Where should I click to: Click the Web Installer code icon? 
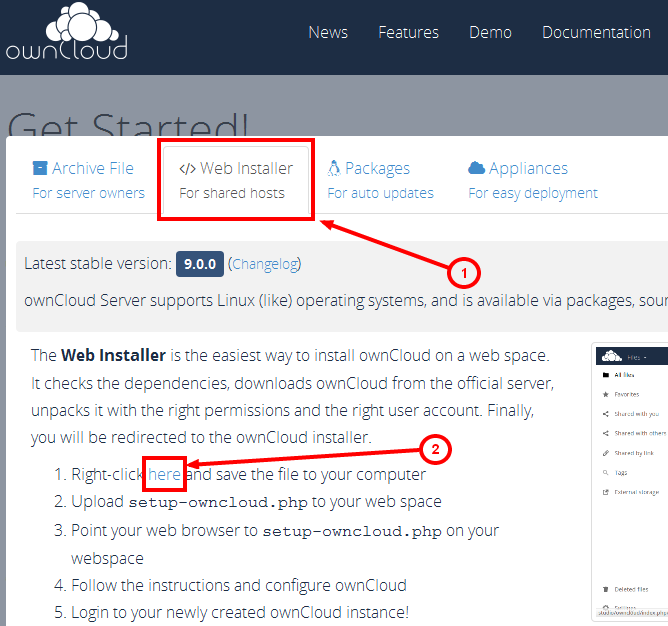click(x=187, y=169)
